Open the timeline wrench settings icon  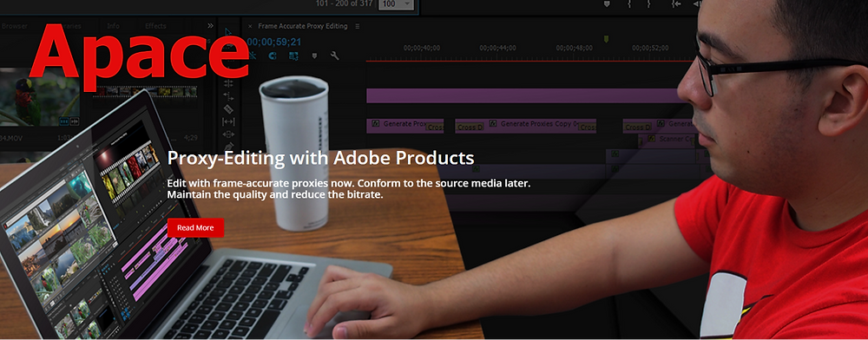(334, 56)
